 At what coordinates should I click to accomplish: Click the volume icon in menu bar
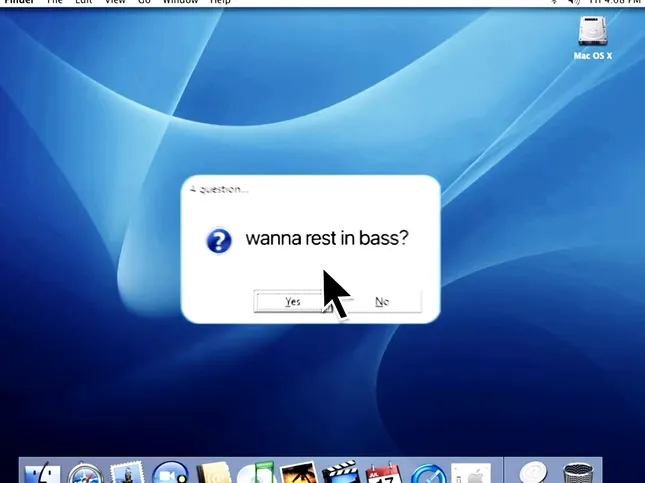[574, 2]
